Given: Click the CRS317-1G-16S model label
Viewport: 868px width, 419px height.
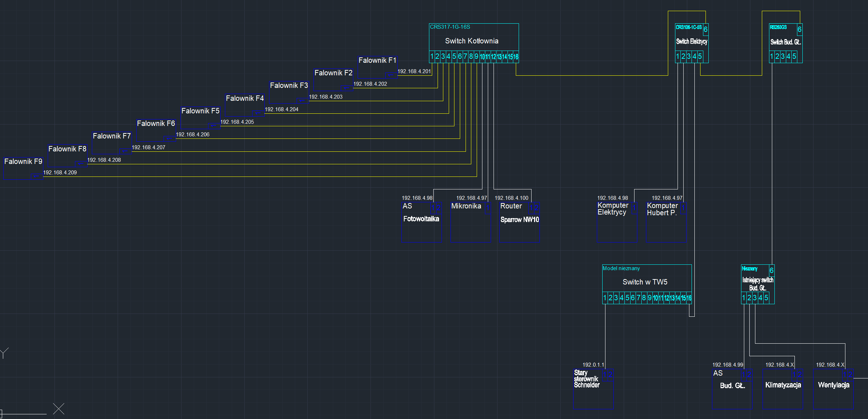Looking at the screenshot, I should coord(450,27).
